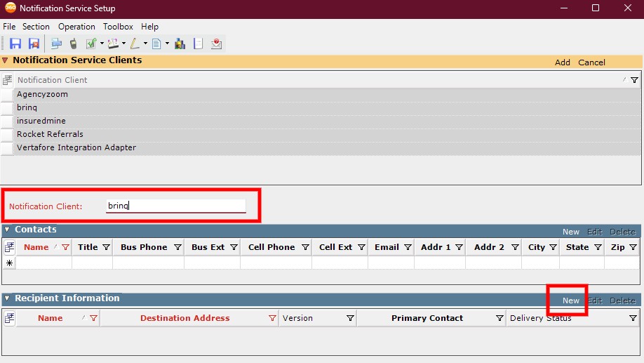
Task: Open the Toolbox menu
Action: (x=118, y=27)
